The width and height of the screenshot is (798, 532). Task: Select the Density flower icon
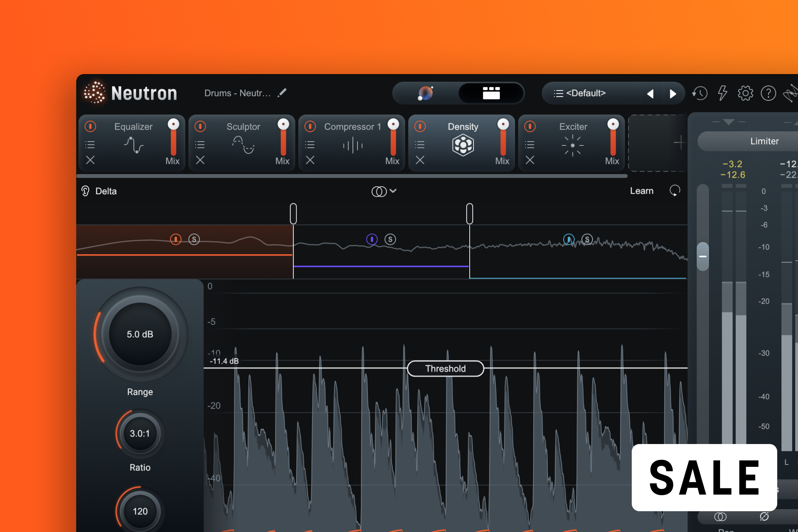(x=463, y=145)
